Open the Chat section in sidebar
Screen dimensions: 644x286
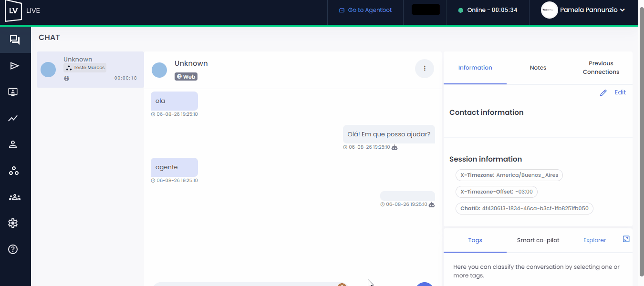coord(14,40)
